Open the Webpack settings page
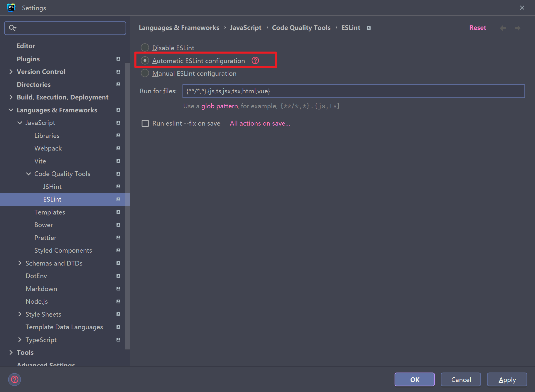535x392 pixels. [48, 148]
